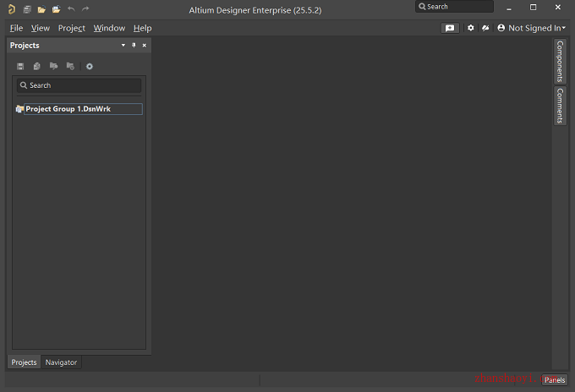Open the View menu

pos(41,28)
